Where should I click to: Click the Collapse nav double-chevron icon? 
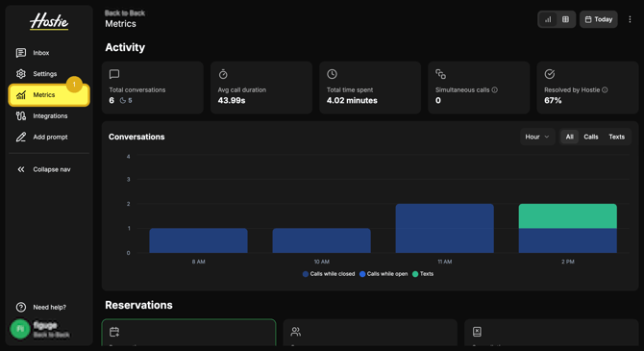pyautogui.click(x=21, y=169)
